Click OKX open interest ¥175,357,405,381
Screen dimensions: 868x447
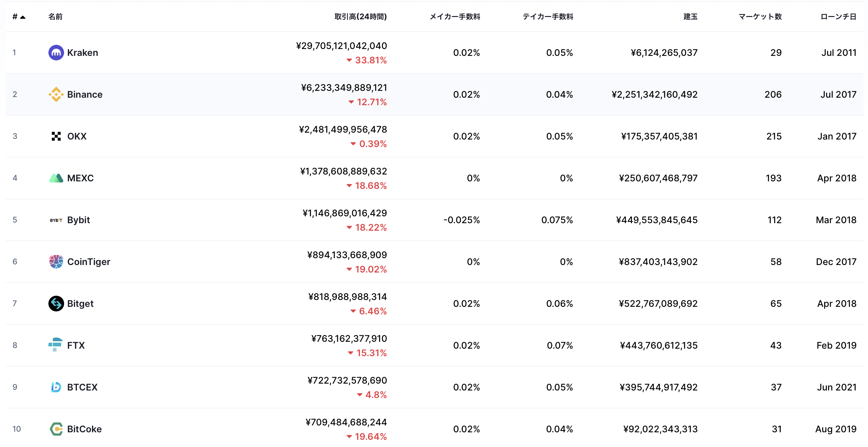tap(659, 136)
